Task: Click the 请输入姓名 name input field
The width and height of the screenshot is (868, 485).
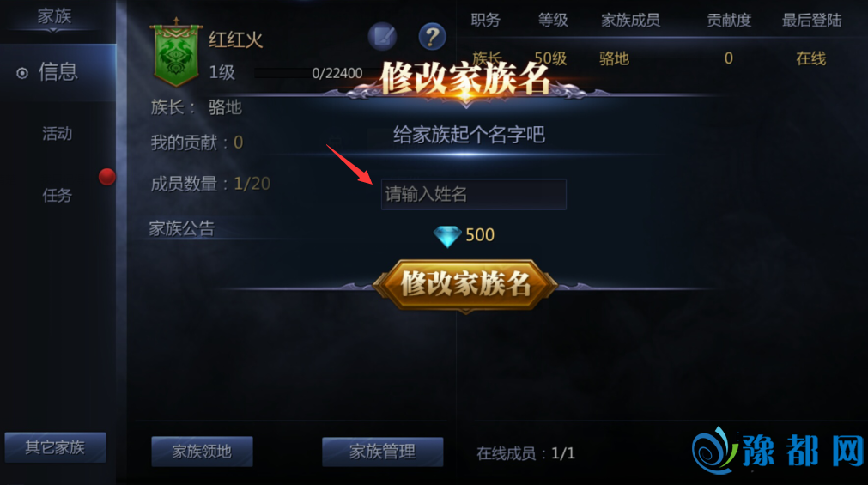Action: (x=473, y=194)
